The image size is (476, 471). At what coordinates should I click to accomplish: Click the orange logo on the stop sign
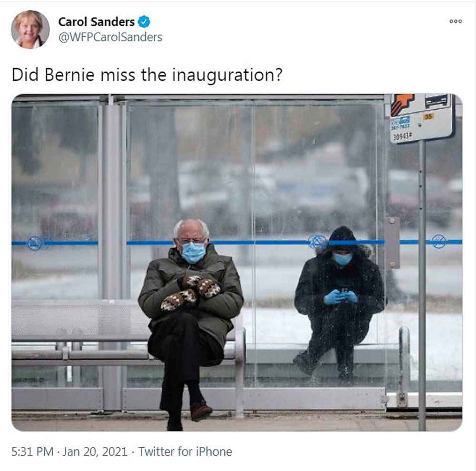click(x=402, y=104)
